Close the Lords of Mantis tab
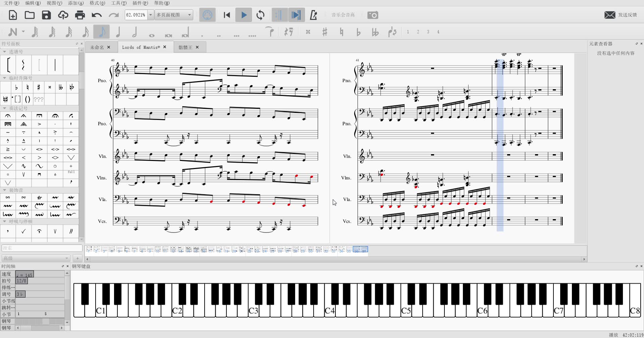644x338 pixels. [x=165, y=47]
